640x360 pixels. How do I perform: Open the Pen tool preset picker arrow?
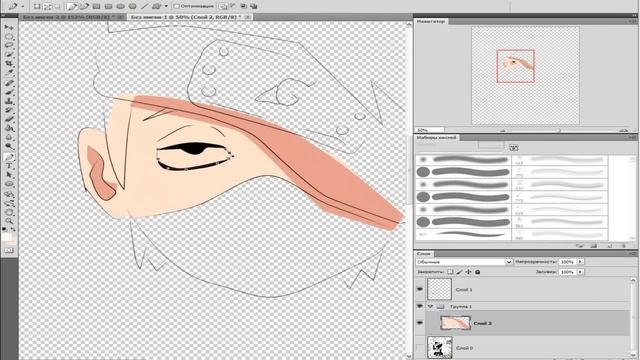[22, 6]
